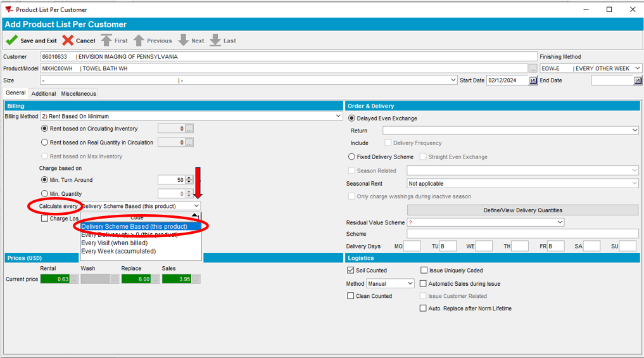Jump to Next record arrow

pyautogui.click(x=184, y=41)
